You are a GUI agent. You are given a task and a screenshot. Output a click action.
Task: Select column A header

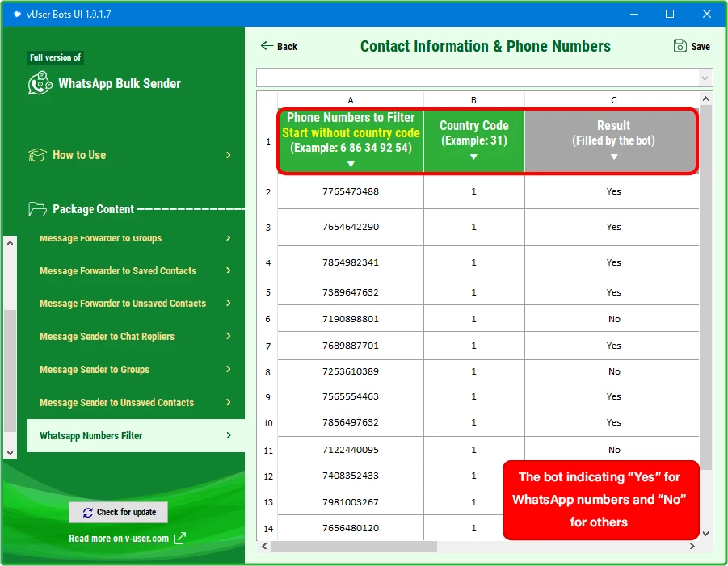tap(351, 100)
